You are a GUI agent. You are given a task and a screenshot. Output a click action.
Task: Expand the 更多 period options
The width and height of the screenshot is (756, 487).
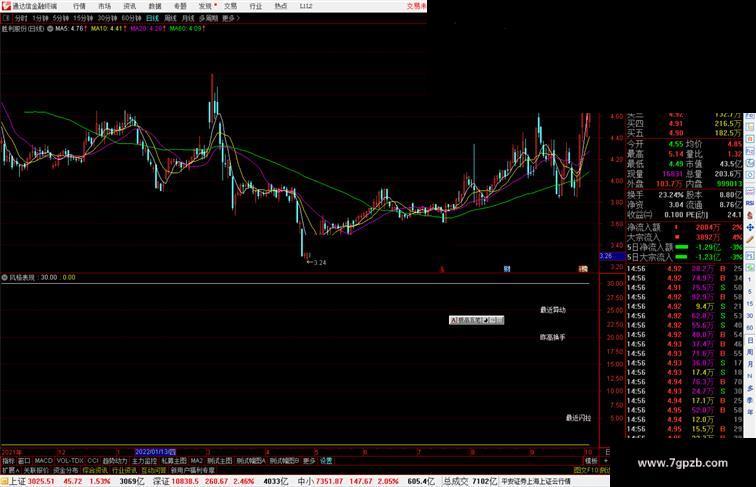click(x=230, y=18)
